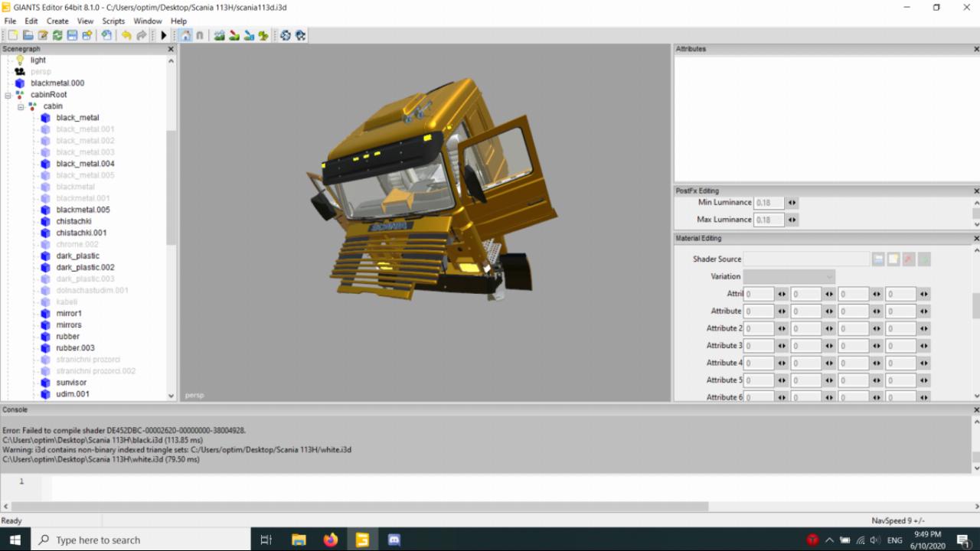Open File Explorer from taskbar
The image size is (980, 551).
299,540
